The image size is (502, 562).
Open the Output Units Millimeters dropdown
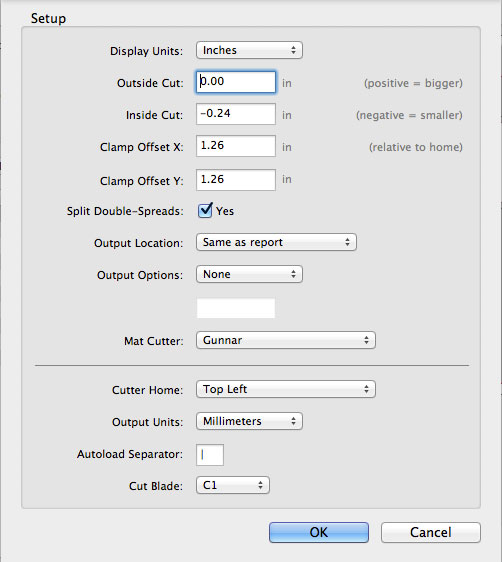click(249, 421)
